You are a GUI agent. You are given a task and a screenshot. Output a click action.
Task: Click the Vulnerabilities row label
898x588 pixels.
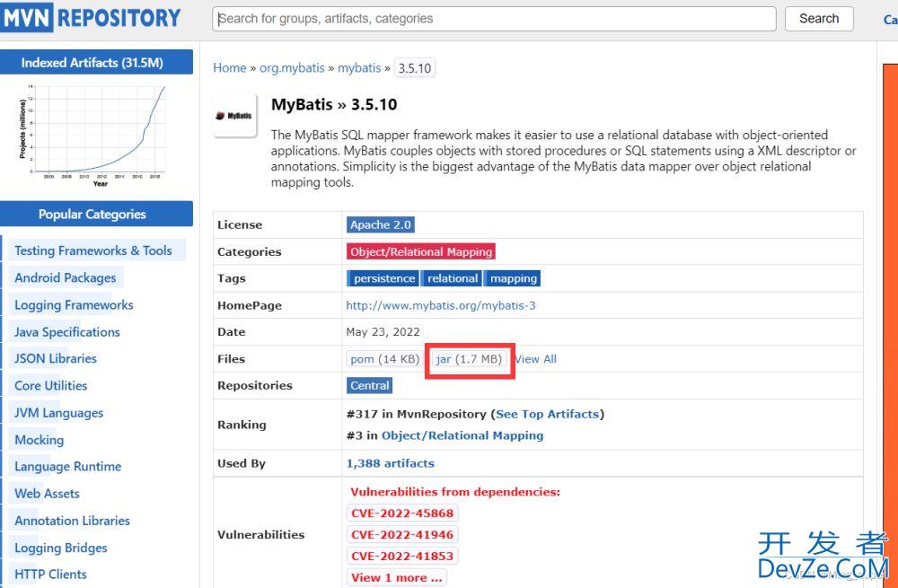[x=260, y=535]
